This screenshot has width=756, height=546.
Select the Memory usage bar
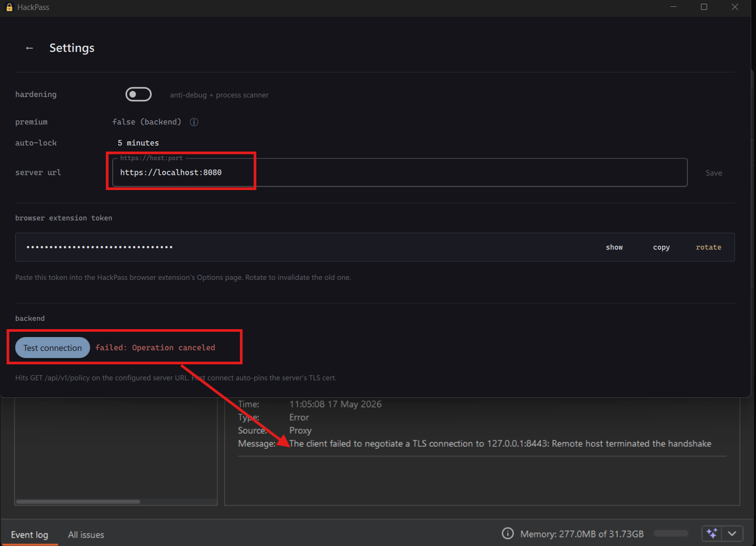coord(671,533)
